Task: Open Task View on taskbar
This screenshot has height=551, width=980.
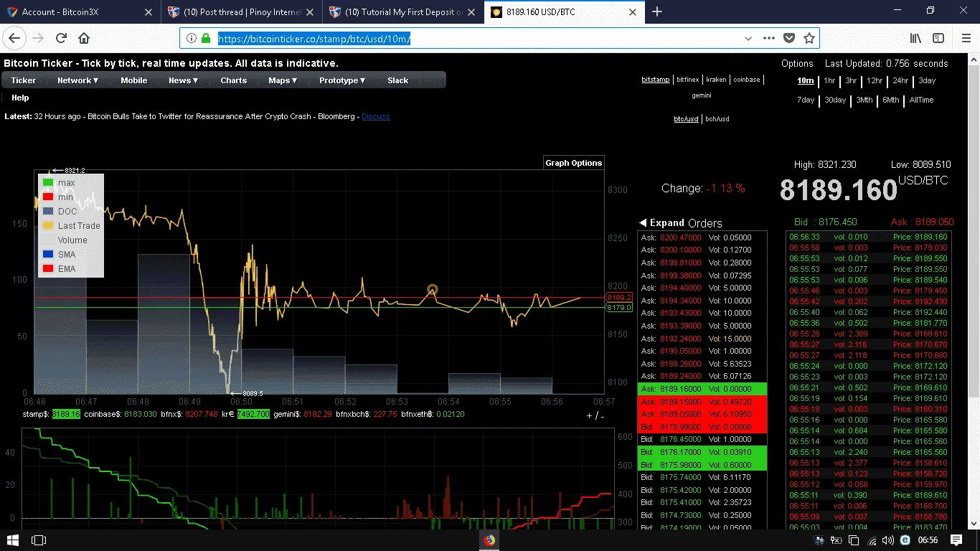Action: pos(39,540)
